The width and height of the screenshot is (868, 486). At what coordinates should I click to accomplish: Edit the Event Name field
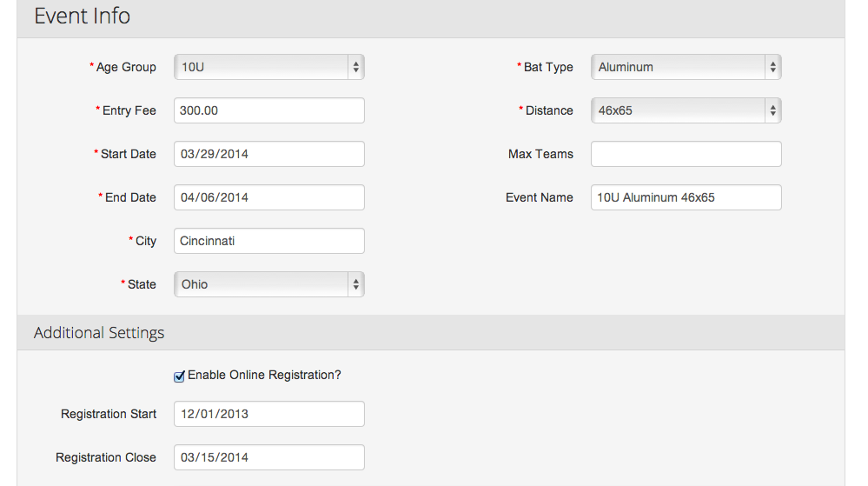(x=686, y=197)
